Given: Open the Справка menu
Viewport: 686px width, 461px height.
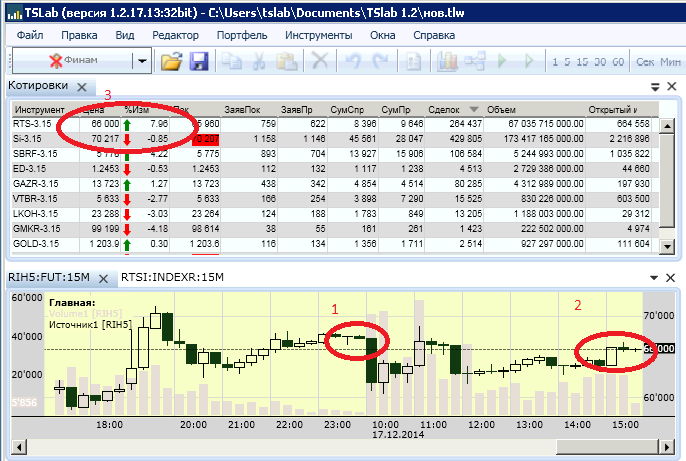Looking at the screenshot, I should (x=434, y=35).
